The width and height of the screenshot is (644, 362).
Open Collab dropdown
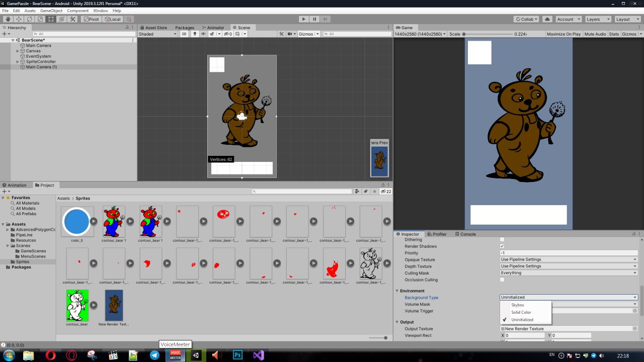click(526, 19)
